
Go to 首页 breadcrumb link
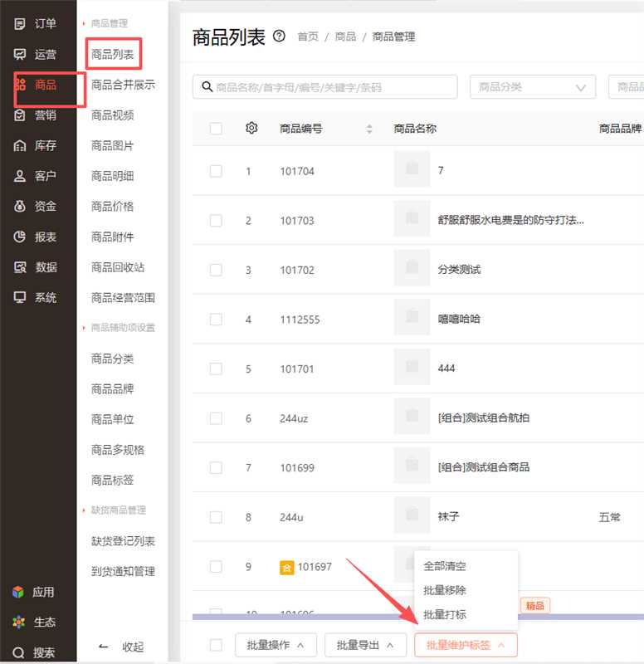[308, 37]
